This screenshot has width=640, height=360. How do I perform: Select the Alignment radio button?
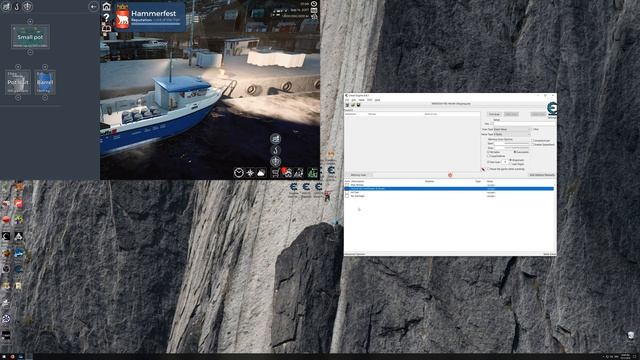pyautogui.click(x=510, y=160)
